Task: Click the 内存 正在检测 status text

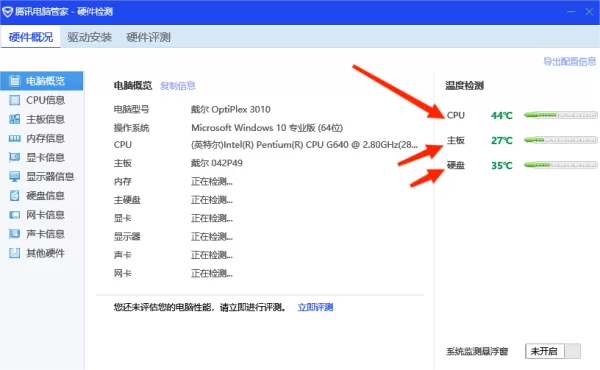Action: pyautogui.click(x=212, y=181)
